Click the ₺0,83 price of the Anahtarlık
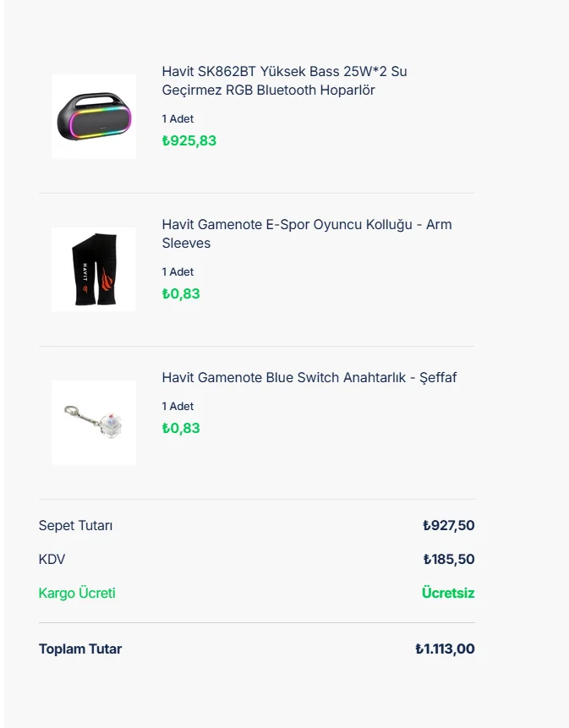This screenshot has width=569, height=728. point(181,429)
